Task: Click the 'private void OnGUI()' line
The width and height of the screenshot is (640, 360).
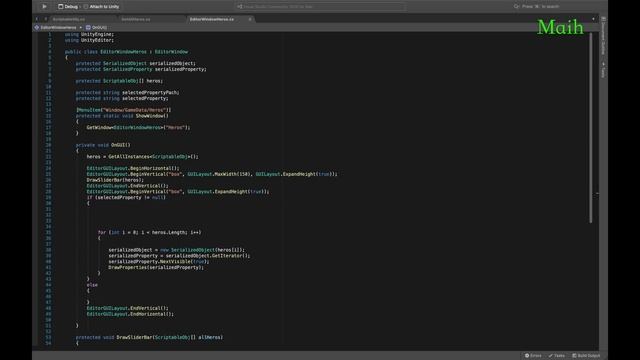Action: [103, 145]
